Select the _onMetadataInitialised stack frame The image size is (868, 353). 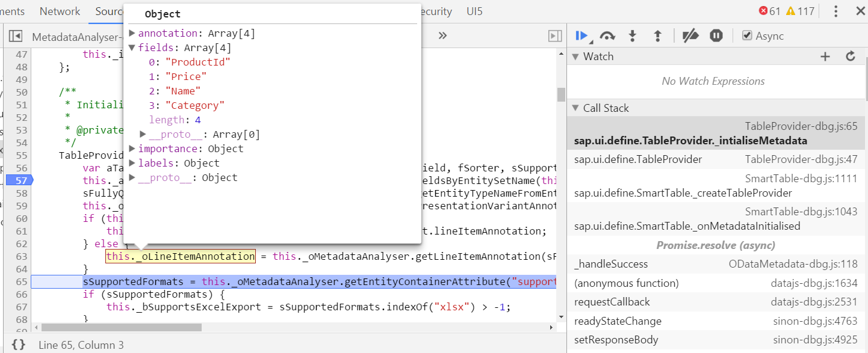tap(716, 219)
